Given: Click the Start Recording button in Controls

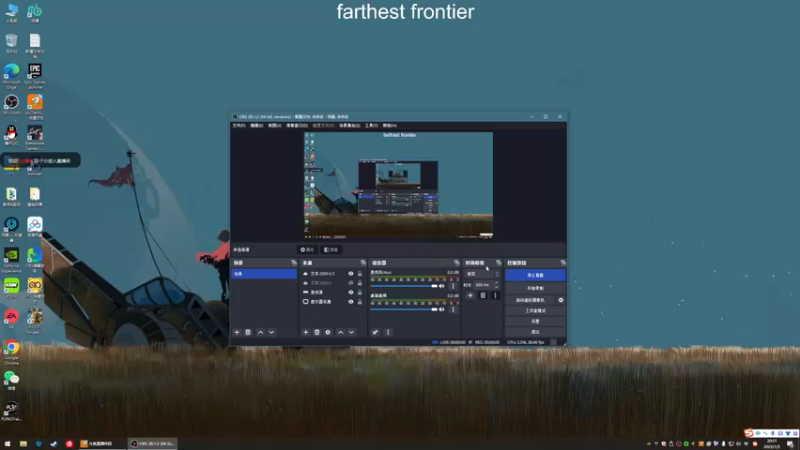Looking at the screenshot, I should [x=535, y=288].
